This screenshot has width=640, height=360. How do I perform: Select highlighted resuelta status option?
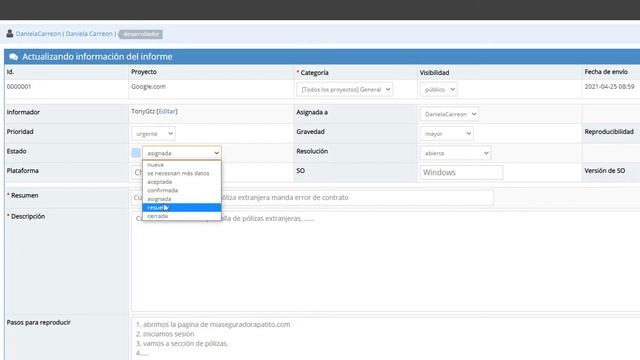click(x=182, y=208)
